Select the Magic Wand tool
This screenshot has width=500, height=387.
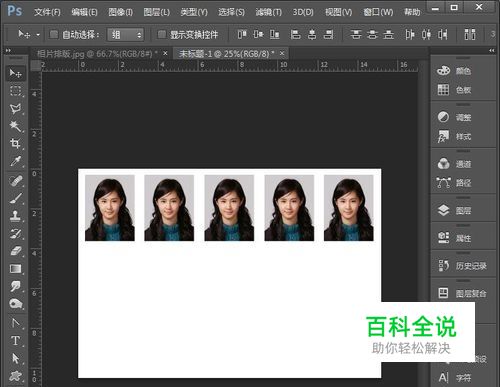point(15,126)
